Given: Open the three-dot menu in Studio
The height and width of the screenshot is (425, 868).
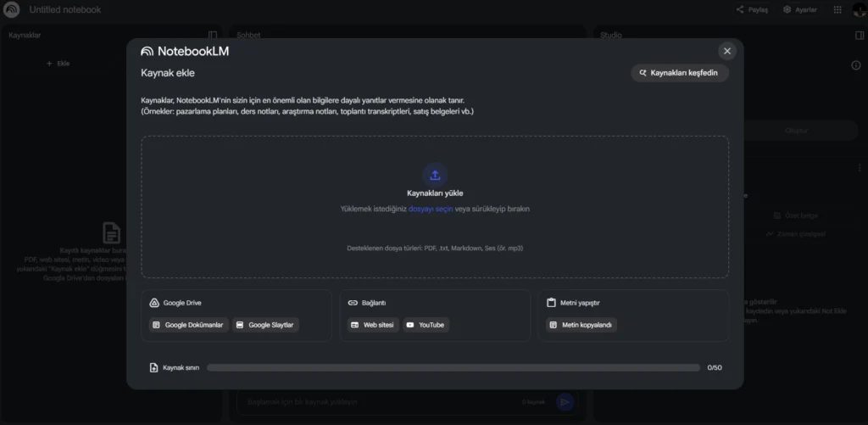Looking at the screenshot, I should [860, 168].
